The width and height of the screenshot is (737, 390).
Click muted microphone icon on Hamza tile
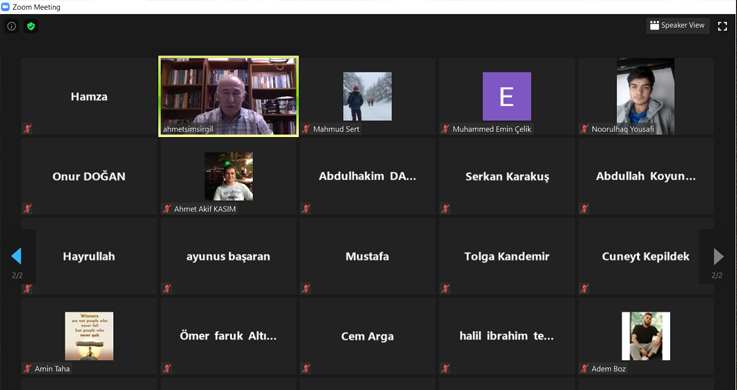pos(27,129)
